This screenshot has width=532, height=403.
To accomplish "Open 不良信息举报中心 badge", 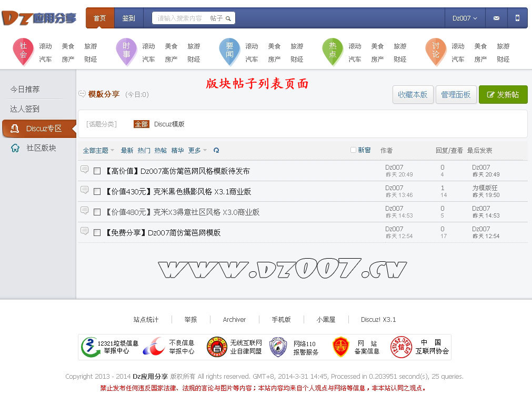I will coord(168,347).
